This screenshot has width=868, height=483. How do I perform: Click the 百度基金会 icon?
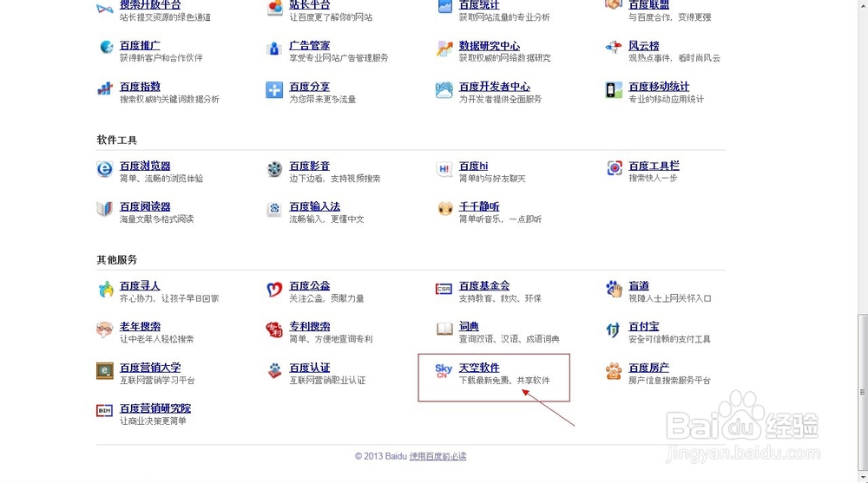tap(444, 289)
